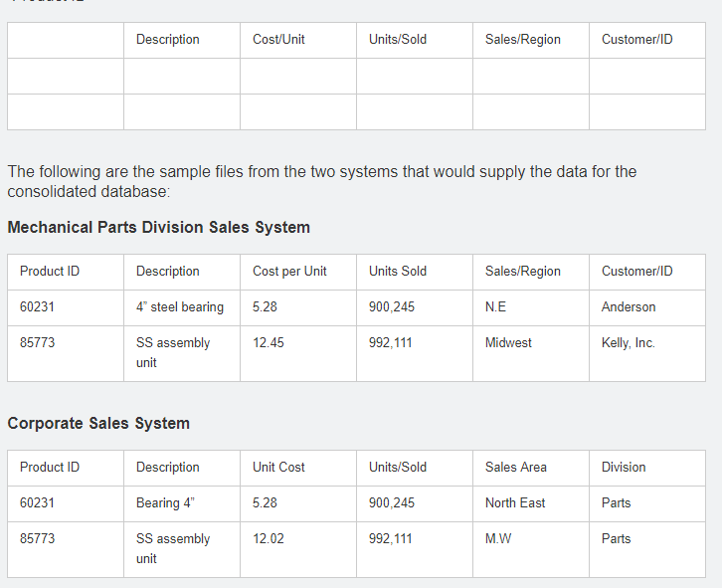Click 'Cost/Unit' header in the empty top table
Viewport: 722px width, 588px height.
tap(278, 40)
